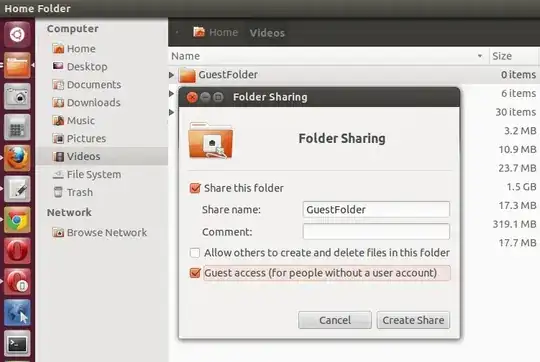Open Downloads in the sidebar

(86, 102)
